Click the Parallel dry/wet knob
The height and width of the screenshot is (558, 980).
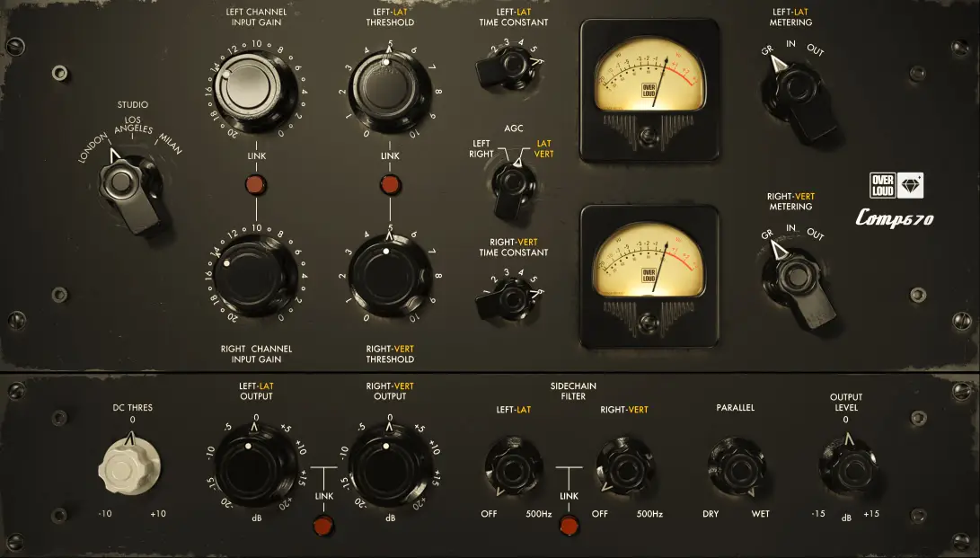pyautogui.click(x=737, y=466)
